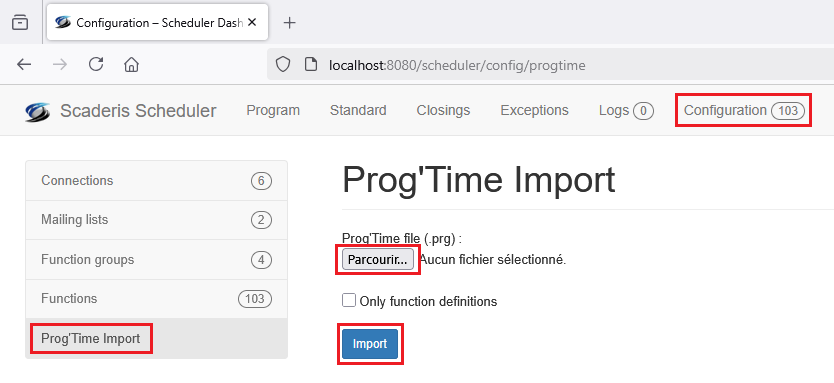Close the Configuration – Scheduler Dashboard tab

click(252, 22)
